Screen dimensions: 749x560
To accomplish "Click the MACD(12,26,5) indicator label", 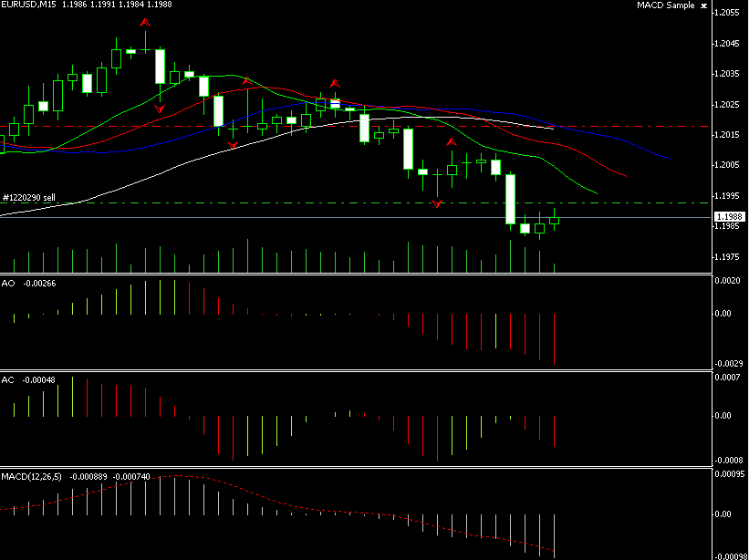I will [32, 476].
